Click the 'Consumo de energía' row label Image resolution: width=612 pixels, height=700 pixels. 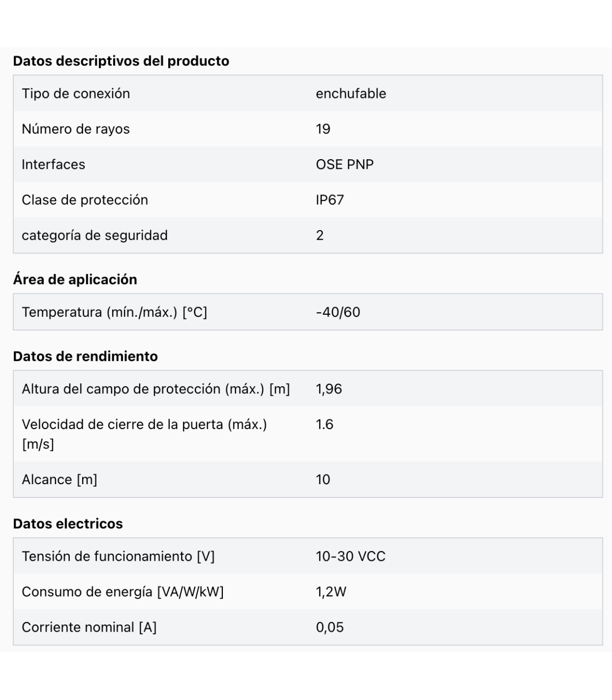(x=123, y=592)
